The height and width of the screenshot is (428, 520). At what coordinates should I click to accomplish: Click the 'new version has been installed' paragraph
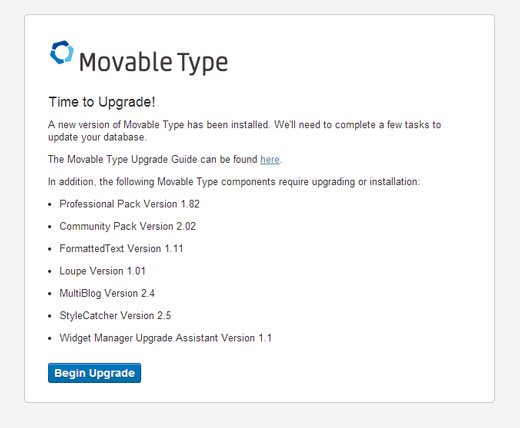(245, 131)
